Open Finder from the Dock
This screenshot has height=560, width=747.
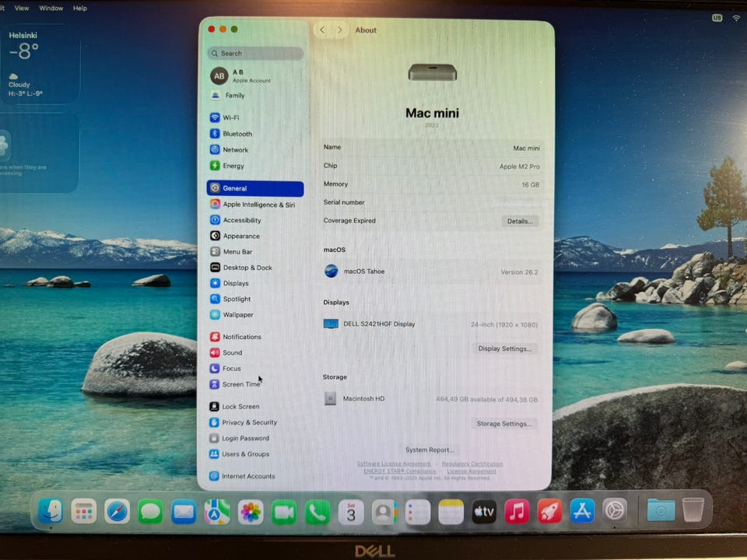(x=51, y=512)
